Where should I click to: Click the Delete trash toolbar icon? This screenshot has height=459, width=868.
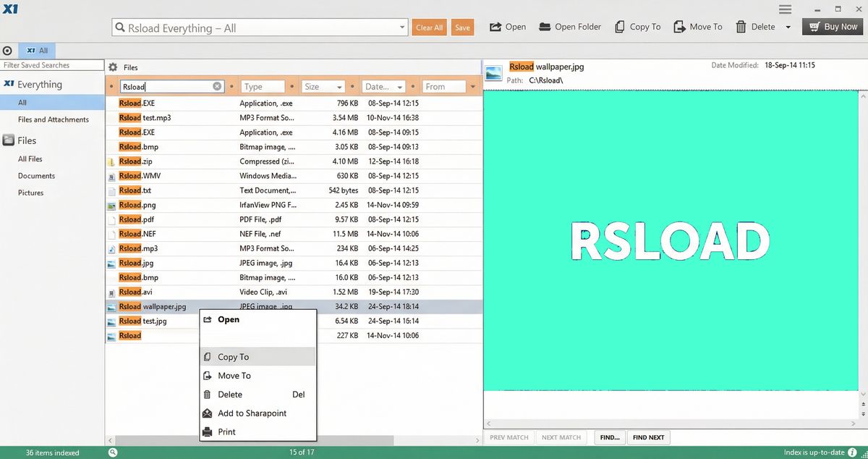(741, 27)
